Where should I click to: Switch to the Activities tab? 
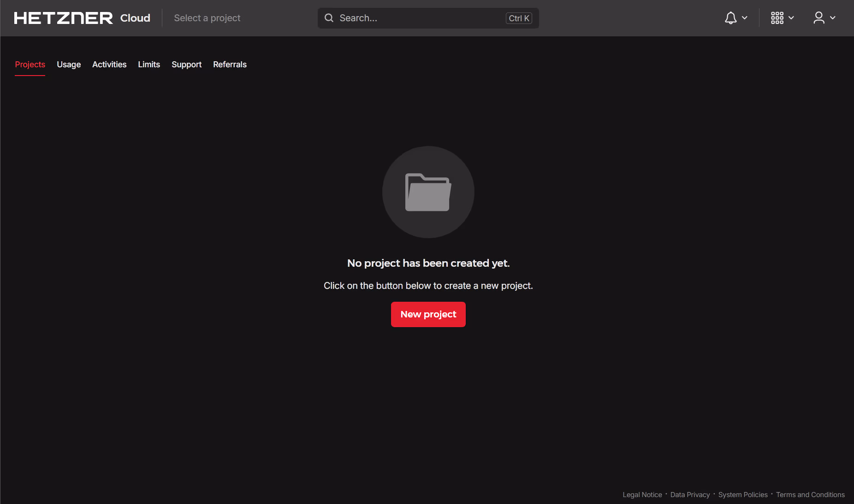(x=109, y=64)
